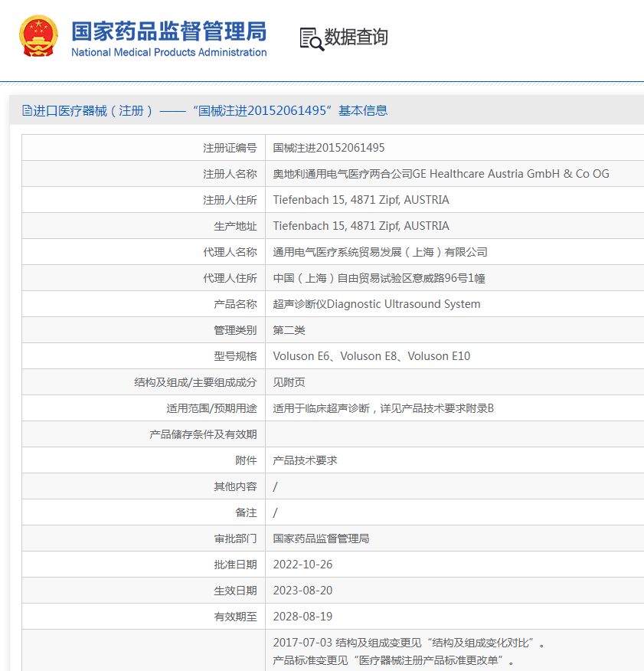This screenshot has height=671, width=644.
Task: Select 超声诊断仪Diagnostic Ultrasound System value
Action: tap(377, 304)
